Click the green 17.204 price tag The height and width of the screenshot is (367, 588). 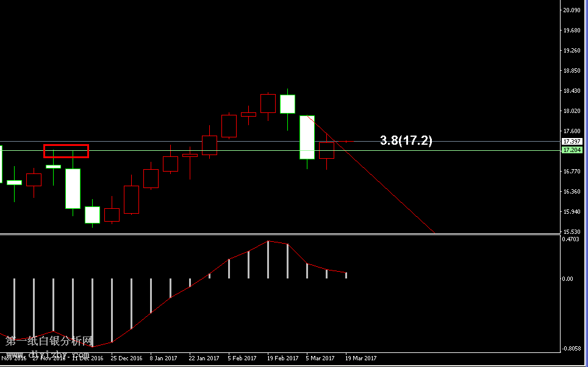pos(572,150)
